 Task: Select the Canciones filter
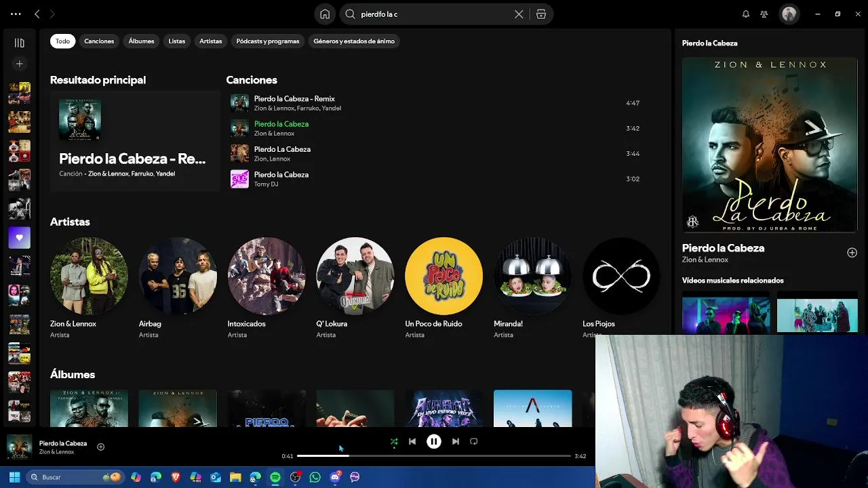[99, 41]
